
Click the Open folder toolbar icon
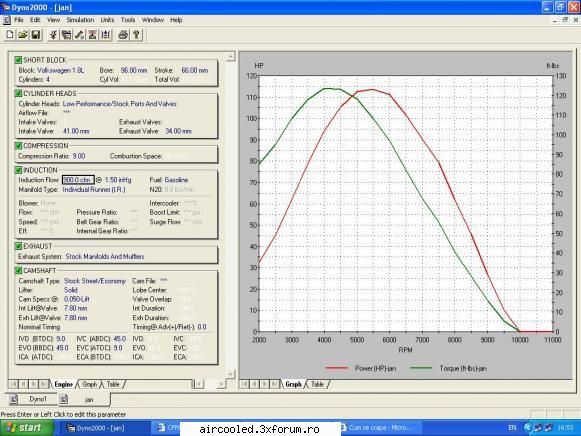[x=23, y=35]
